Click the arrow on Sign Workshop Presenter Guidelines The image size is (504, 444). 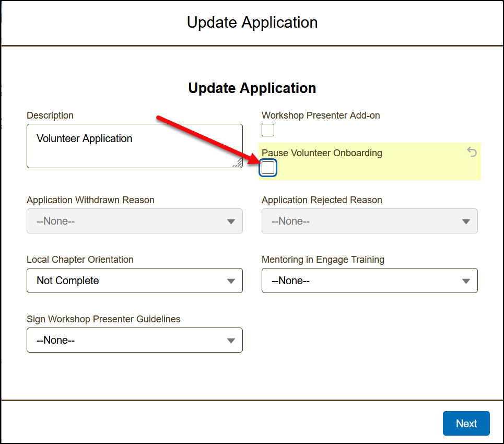pos(231,341)
